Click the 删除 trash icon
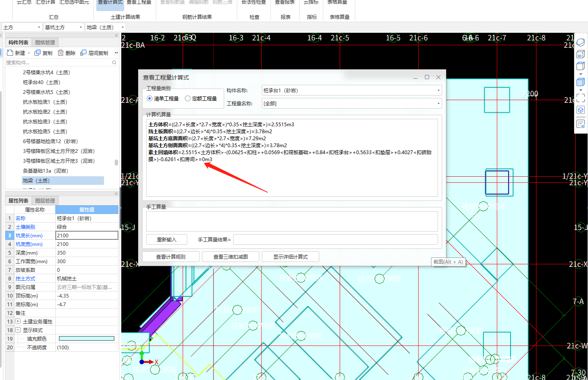Image resolution: width=588 pixels, height=380 pixels. [x=61, y=53]
